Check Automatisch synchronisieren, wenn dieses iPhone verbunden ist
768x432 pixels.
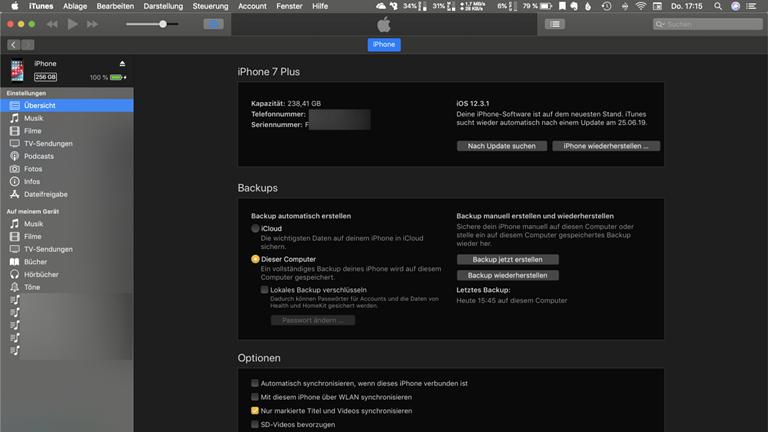pyautogui.click(x=255, y=383)
